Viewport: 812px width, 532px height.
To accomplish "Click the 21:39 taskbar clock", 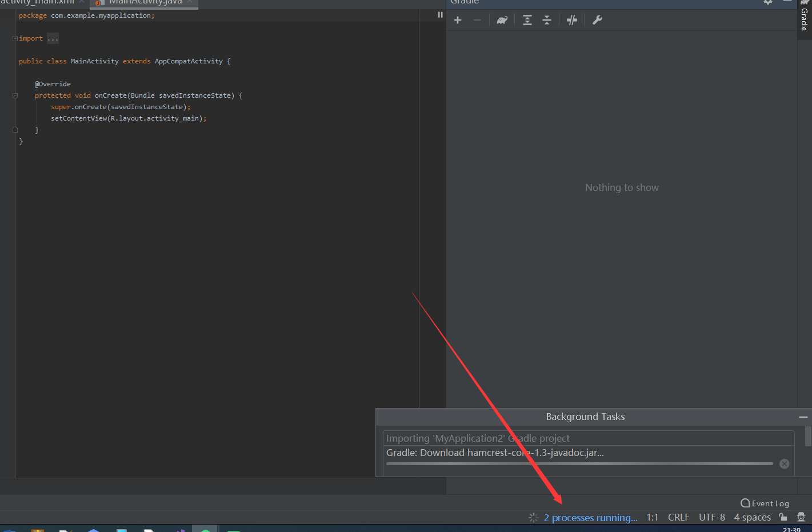I will [x=791, y=530].
